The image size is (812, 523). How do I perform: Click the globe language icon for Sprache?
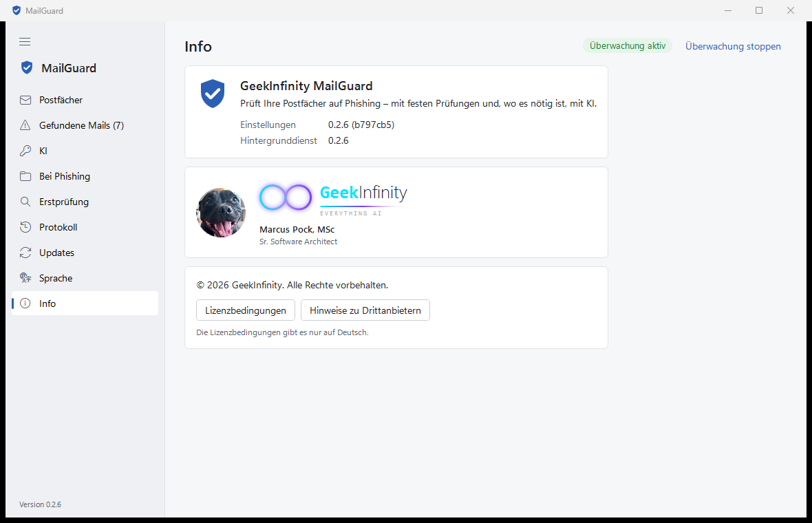pos(25,278)
